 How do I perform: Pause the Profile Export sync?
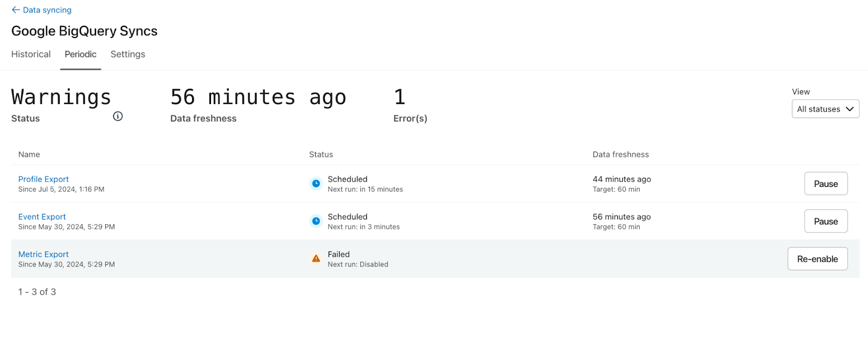[x=826, y=184]
